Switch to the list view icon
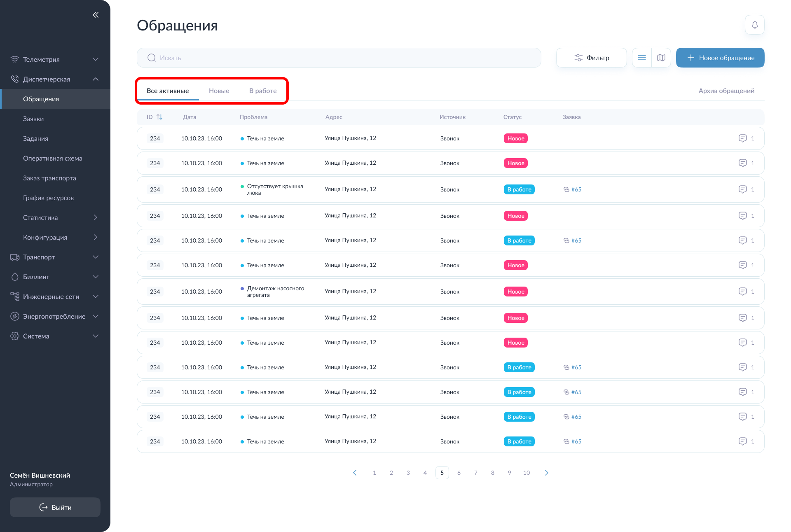This screenshot has height=532, width=791. pos(641,58)
